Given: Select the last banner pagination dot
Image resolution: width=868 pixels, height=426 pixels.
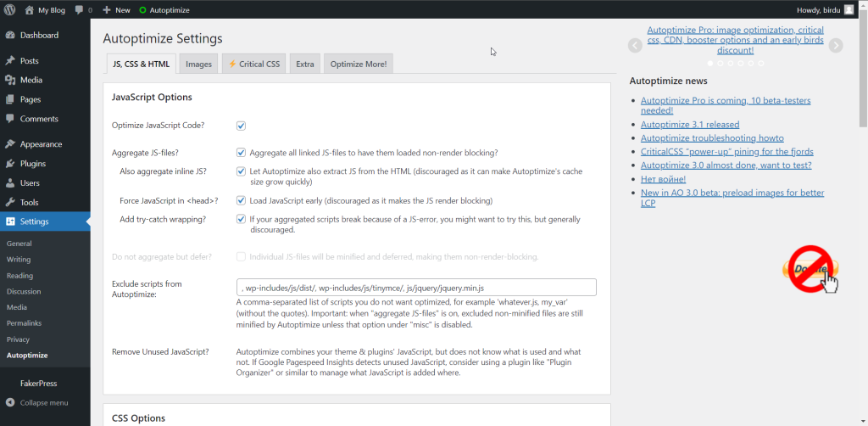Looking at the screenshot, I should tap(760, 64).
